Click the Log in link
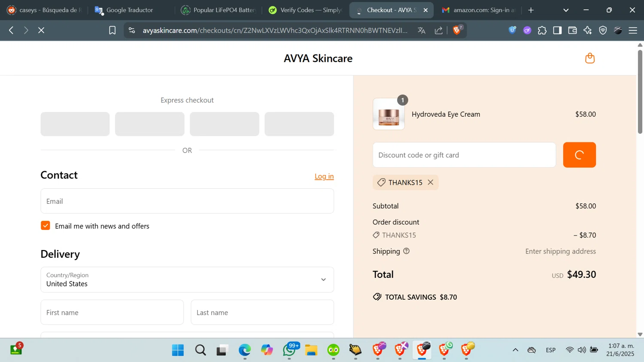Viewport: 644px width, 362px height. pyautogui.click(x=324, y=176)
